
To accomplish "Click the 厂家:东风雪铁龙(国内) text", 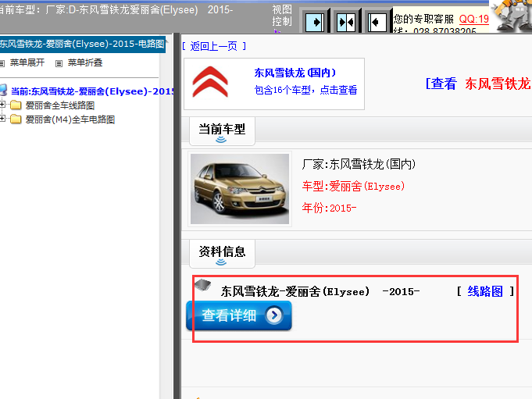I will click(359, 165).
